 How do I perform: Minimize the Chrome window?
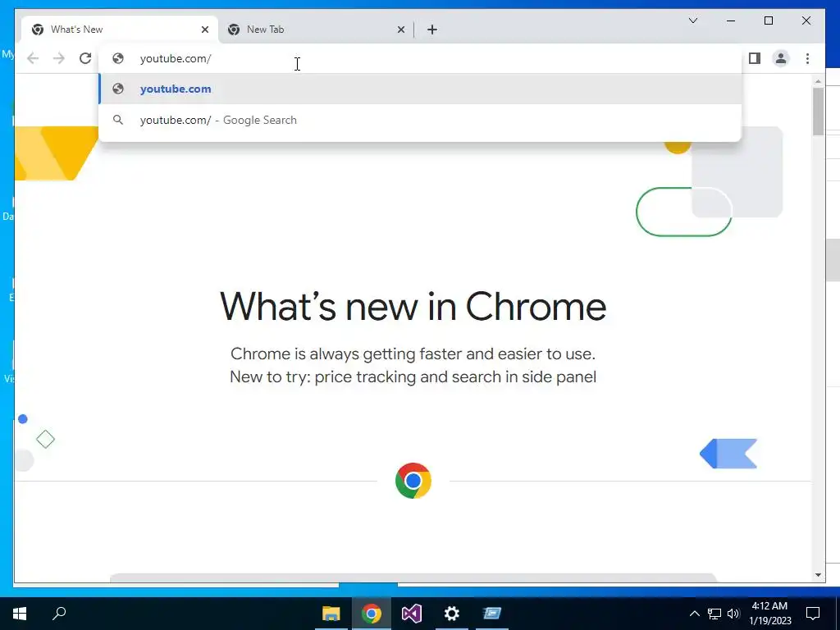click(731, 21)
